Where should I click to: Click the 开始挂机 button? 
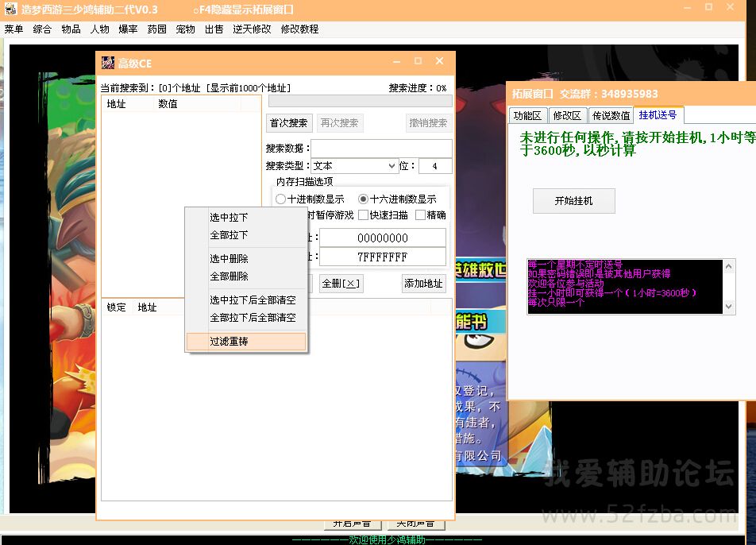click(573, 201)
